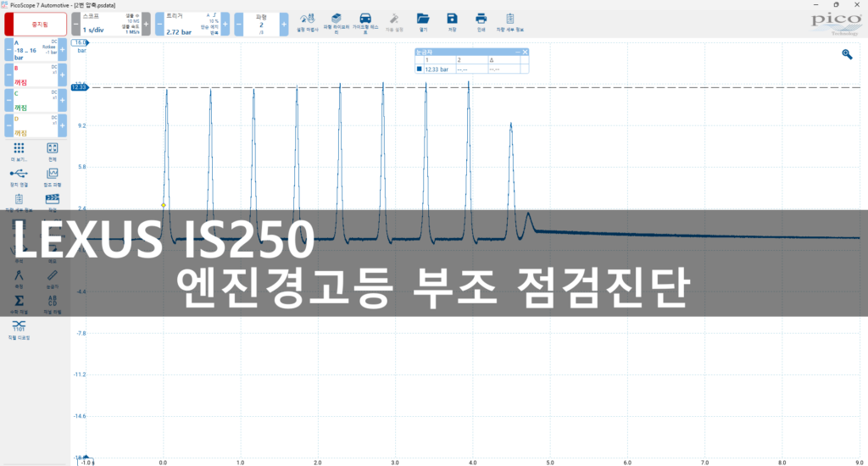Enable Channel D currently off

tap(34, 128)
